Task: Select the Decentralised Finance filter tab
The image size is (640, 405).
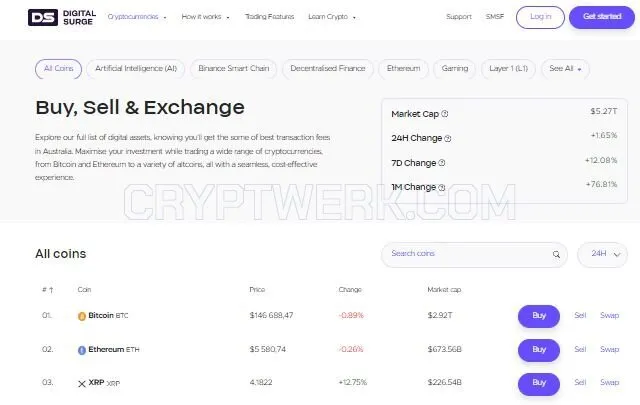Action: pos(328,69)
